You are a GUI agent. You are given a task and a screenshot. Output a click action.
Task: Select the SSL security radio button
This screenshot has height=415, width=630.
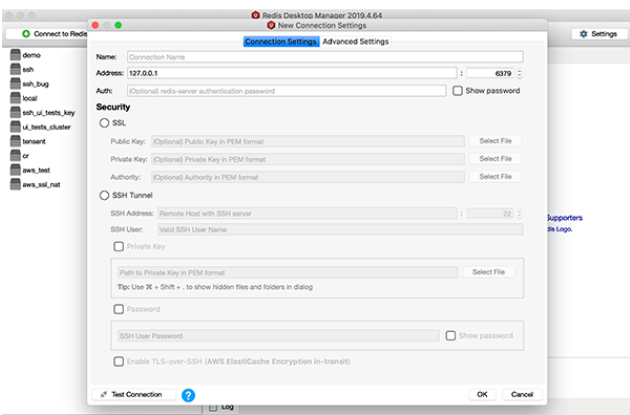click(104, 123)
